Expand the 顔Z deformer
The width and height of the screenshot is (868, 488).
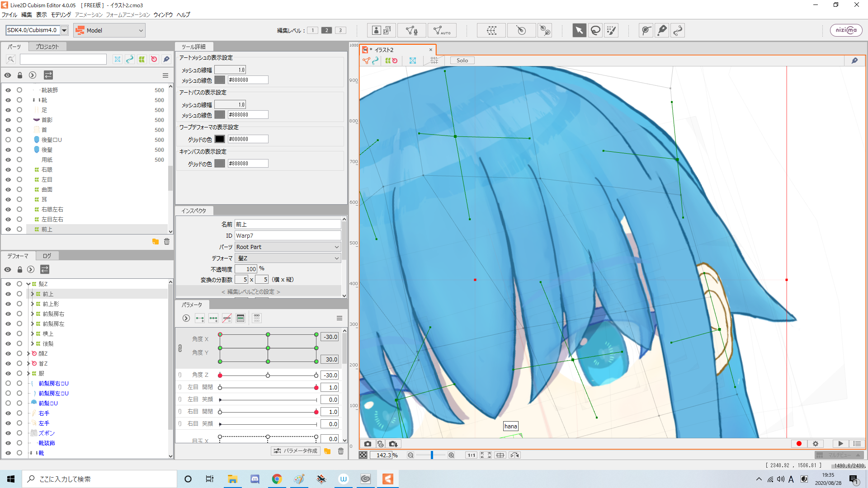point(28,354)
